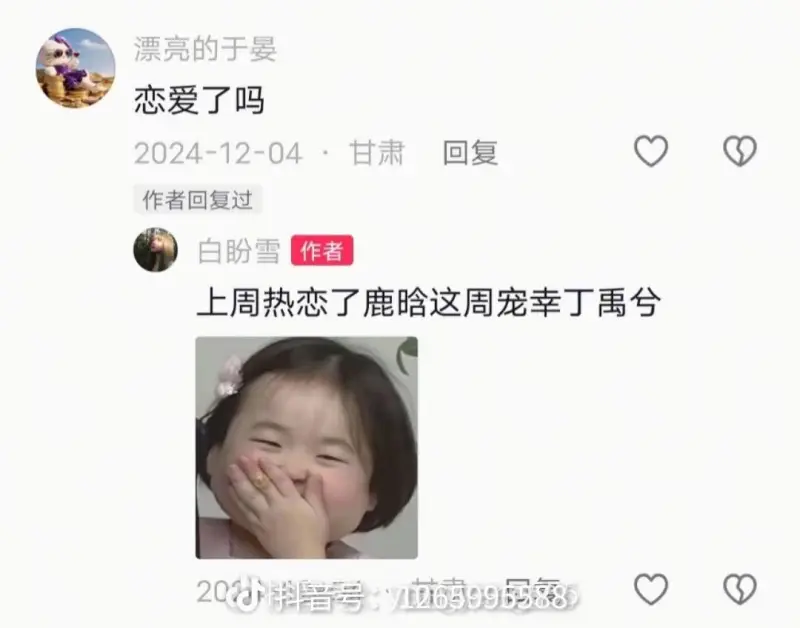Select reply text 上周热恋了鹿晗这周宠幸丁禹兮
The image size is (800, 628).
click(429, 303)
